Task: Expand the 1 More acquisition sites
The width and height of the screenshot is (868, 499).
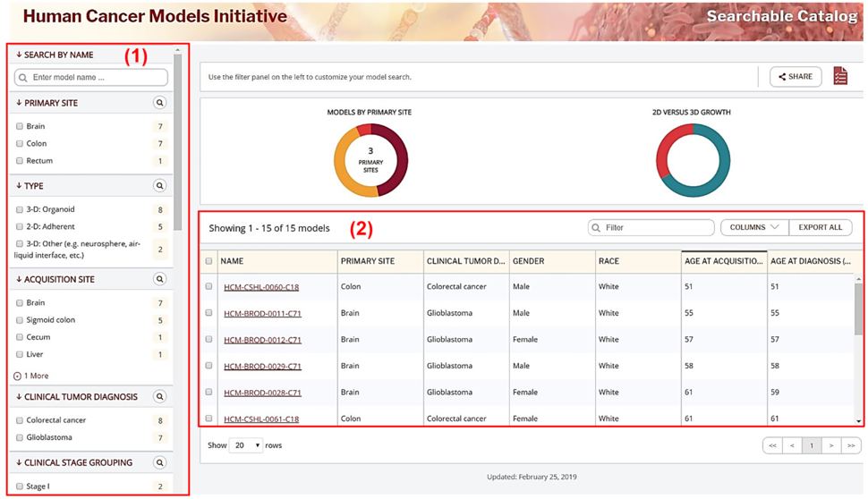Action: [32, 376]
